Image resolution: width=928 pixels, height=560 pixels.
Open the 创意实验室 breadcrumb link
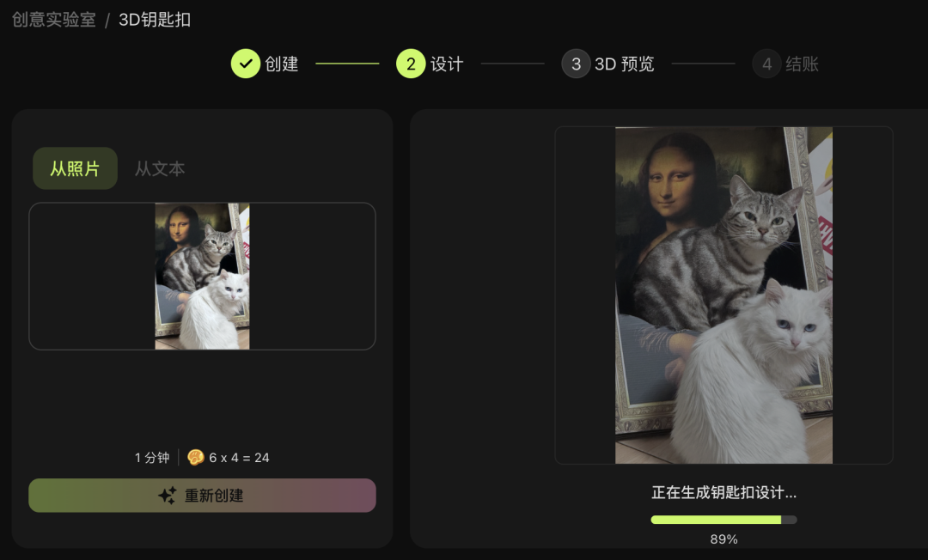click(54, 20)
